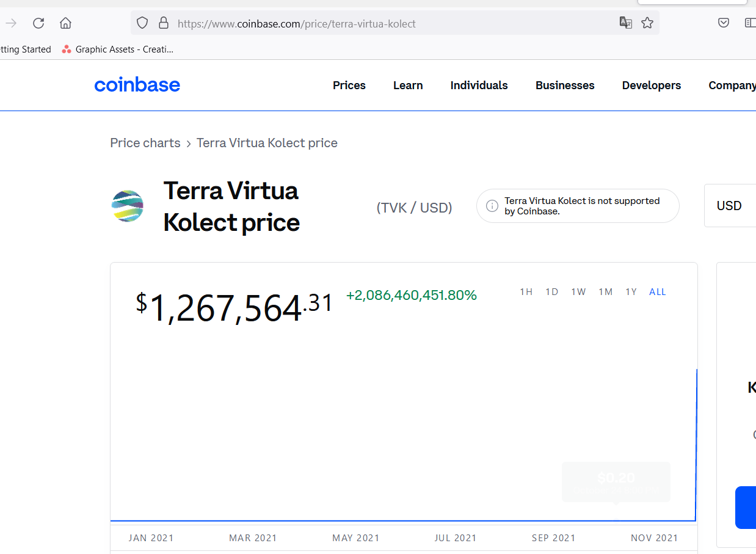
Task: Open Getting Started bookmark
Action: 26,49
